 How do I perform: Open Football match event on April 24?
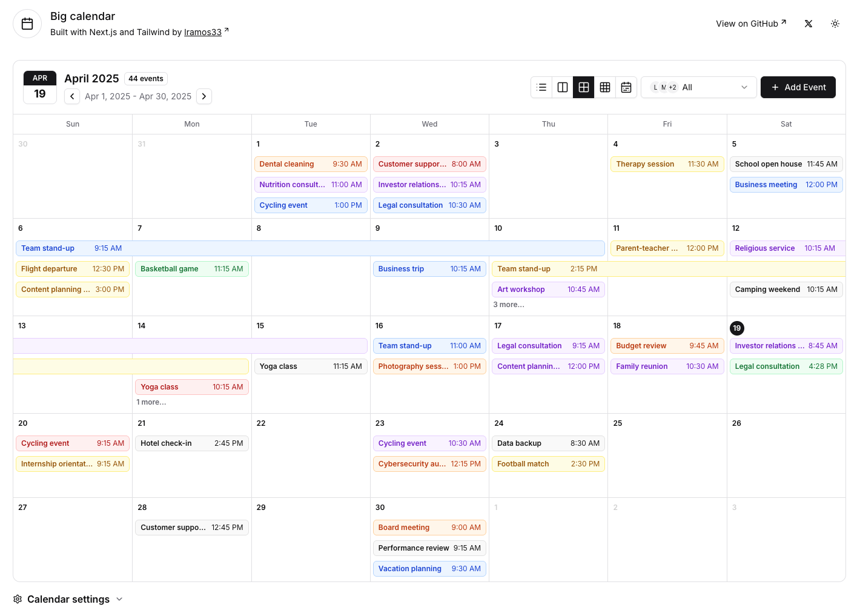coord(548,464)
